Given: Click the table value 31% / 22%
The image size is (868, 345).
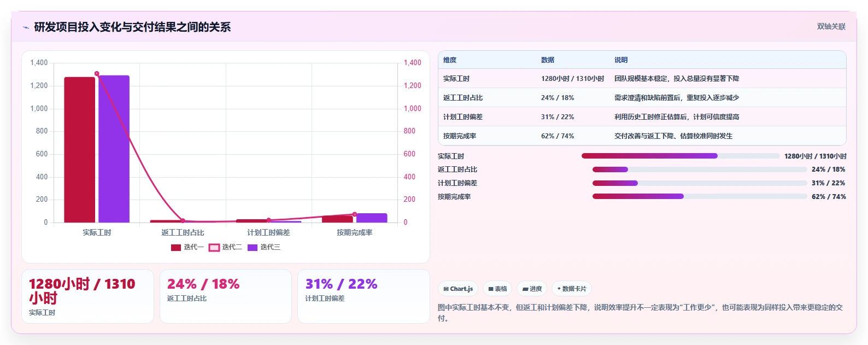Looking at the screenshot, I should (558, 117).
